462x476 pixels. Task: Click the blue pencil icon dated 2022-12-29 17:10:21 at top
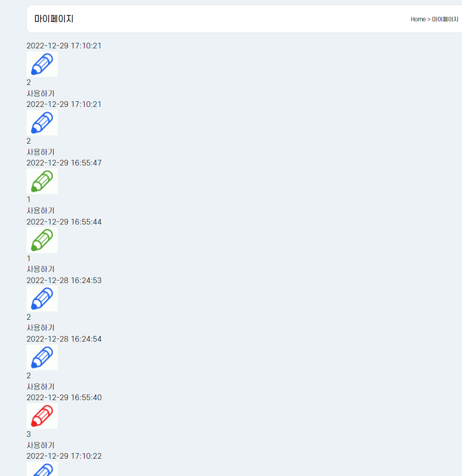point(42,64)
